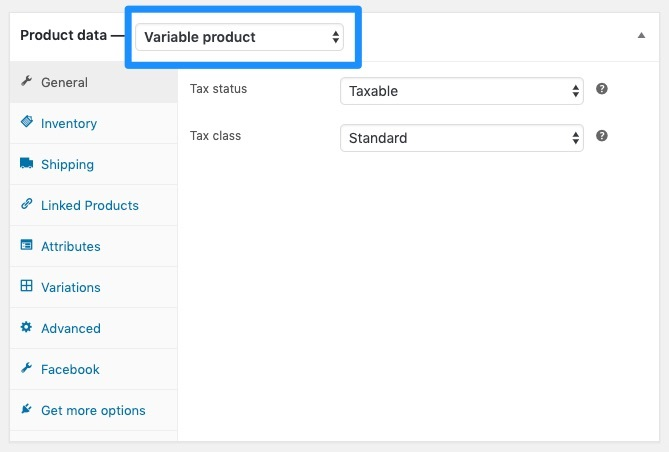Click the Shipping truck icon
Viewport: 669px width, 452px height.
26,163
